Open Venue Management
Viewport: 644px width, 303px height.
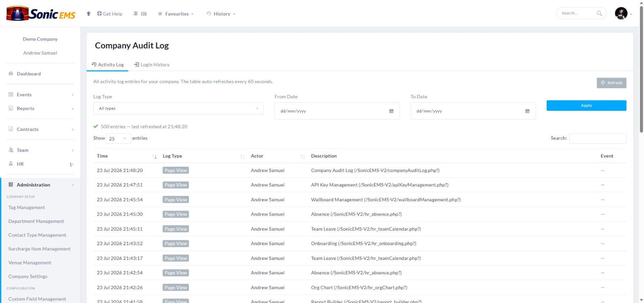tap(30, 263)
